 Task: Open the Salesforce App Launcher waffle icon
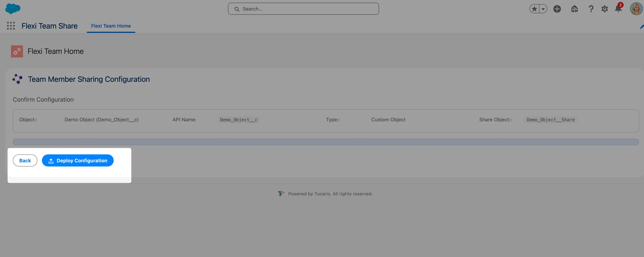(11, 26)
